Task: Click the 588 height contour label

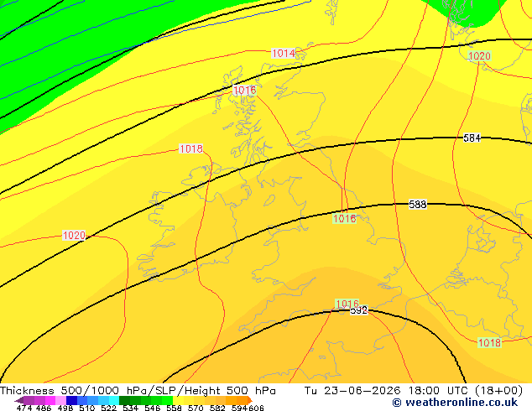Action: [x=417, y=204]
